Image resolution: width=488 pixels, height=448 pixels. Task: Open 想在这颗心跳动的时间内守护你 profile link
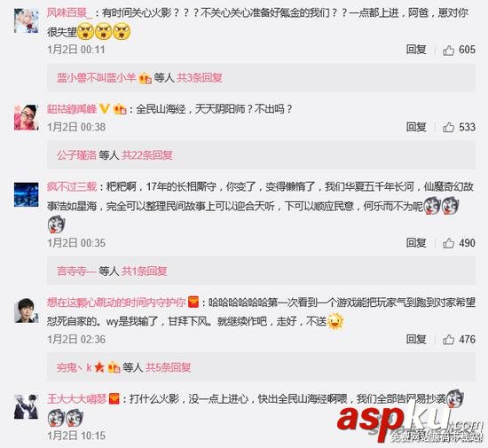116,303
